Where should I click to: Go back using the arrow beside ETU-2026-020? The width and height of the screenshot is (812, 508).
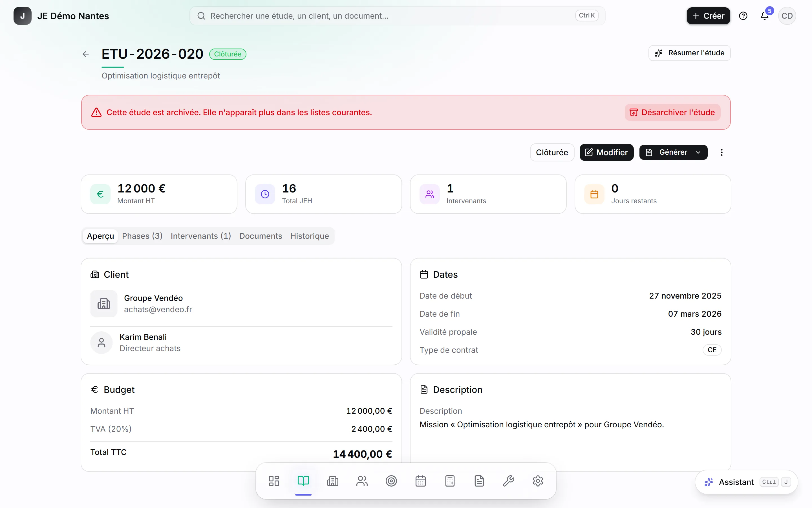coord(85,54)
